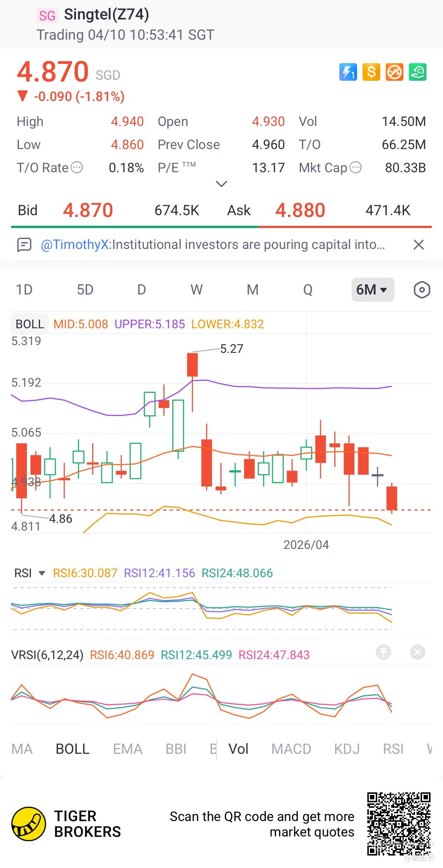Tap the RSI6:30.087 value
443x868 pixels.
tap(85, 573)
